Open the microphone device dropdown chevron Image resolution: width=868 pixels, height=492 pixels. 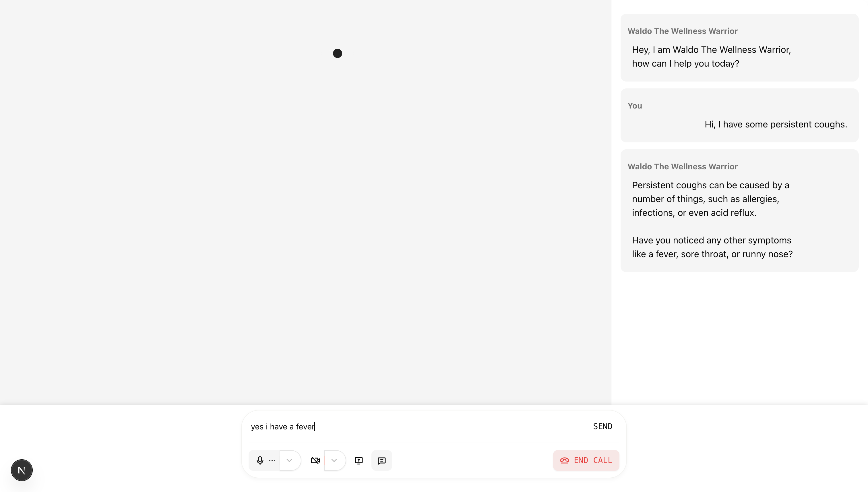click(289, 460)
